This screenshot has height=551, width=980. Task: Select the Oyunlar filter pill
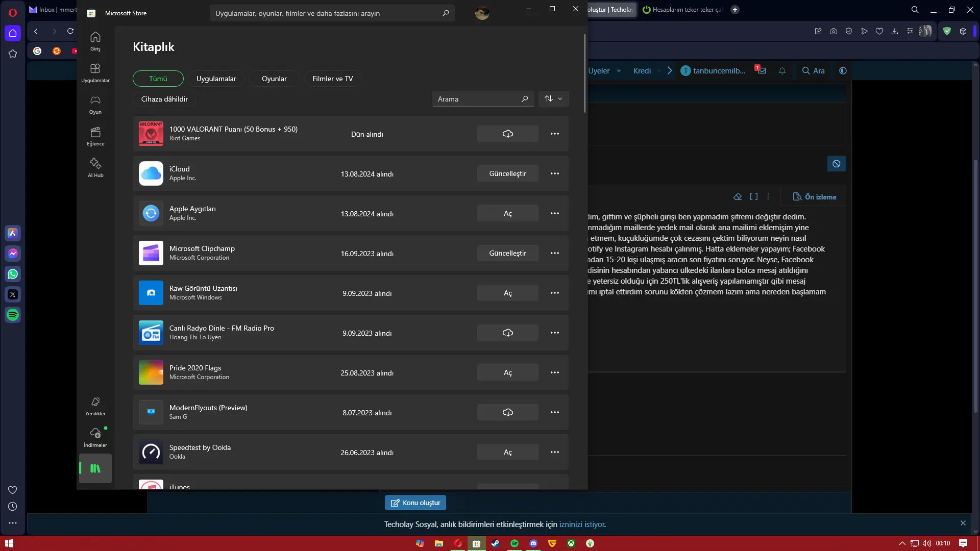[x=274, y=79]
